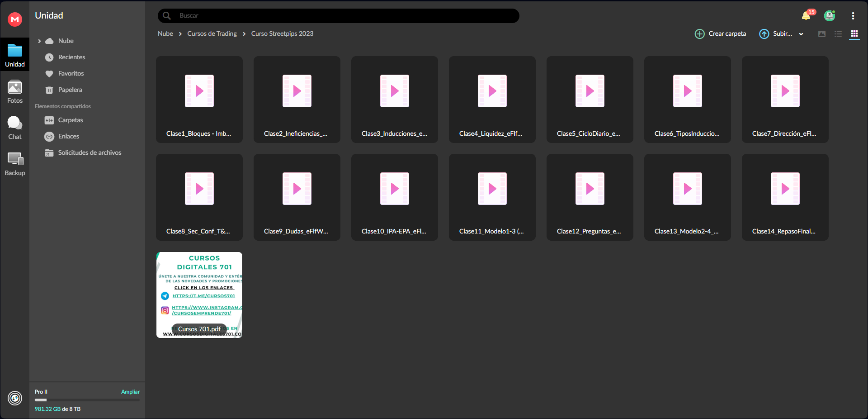This screenshot has height=419, width=868.
Task: Switch to grid view
Action: (854, 34)
